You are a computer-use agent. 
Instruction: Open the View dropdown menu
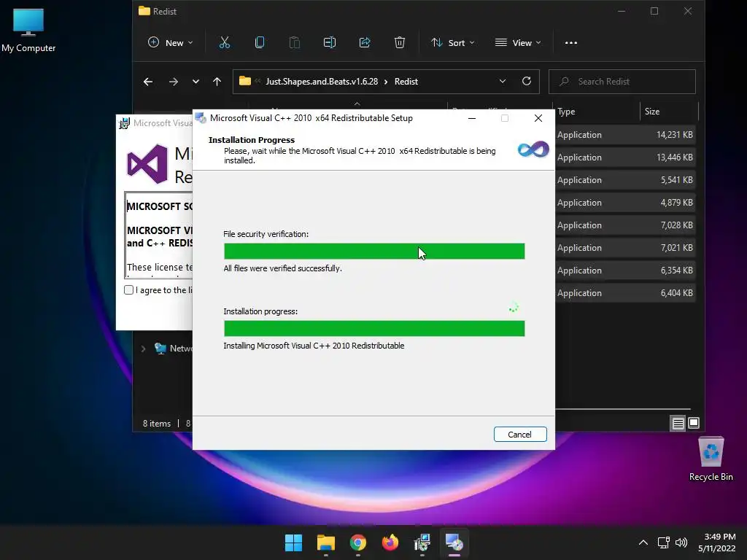(518, 43)
